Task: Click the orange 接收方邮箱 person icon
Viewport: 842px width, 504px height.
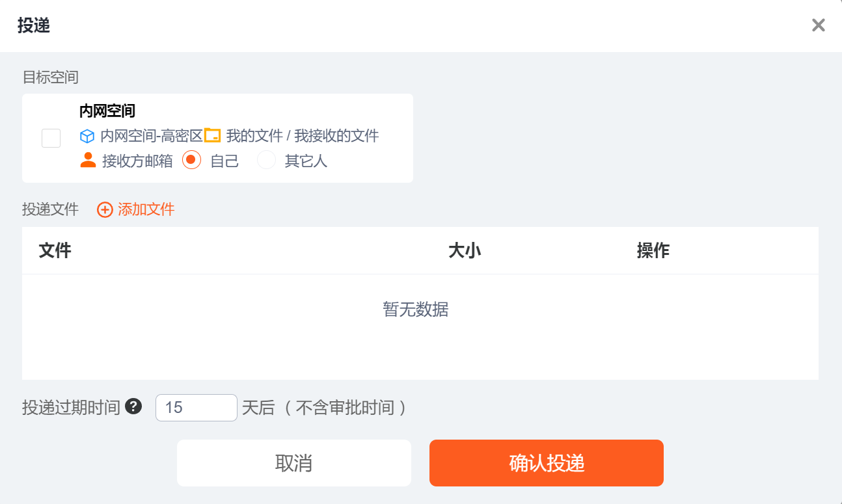Action: [88, 160]
